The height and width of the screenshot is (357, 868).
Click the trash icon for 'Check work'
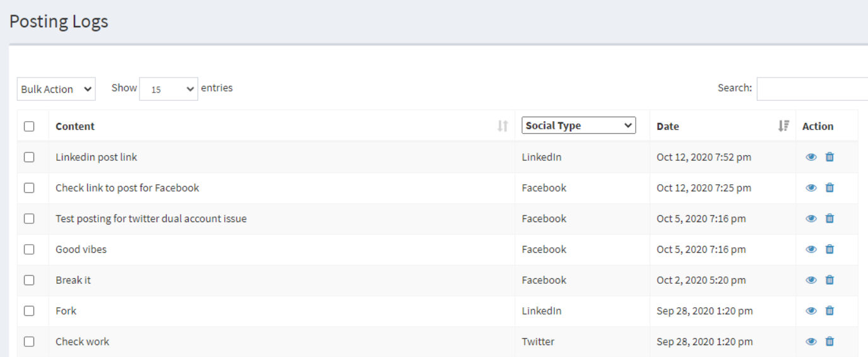click(x=829, y=341)
